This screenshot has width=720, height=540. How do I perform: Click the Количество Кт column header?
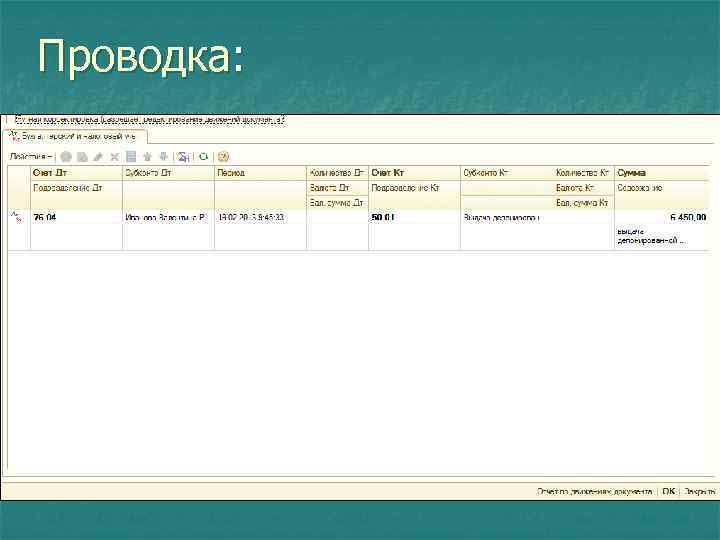click(583, 173)
